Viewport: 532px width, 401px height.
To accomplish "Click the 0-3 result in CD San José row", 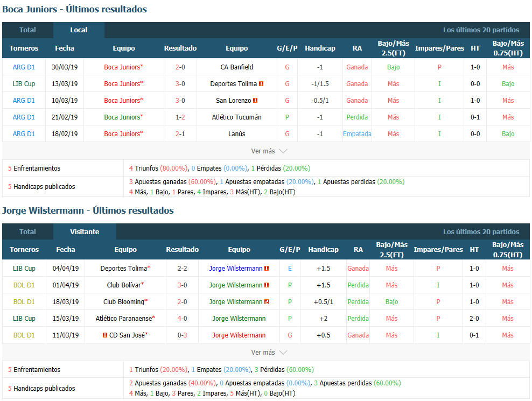I will (x=182, y=335).
